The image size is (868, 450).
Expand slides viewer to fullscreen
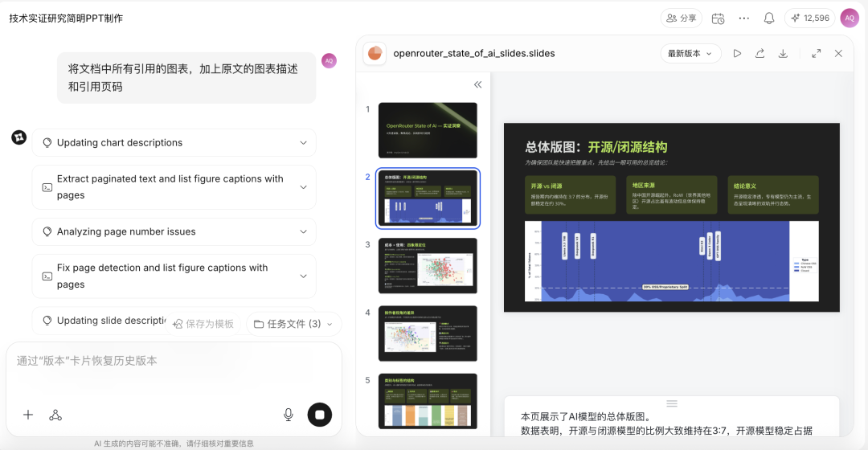(x=816, y=54)
